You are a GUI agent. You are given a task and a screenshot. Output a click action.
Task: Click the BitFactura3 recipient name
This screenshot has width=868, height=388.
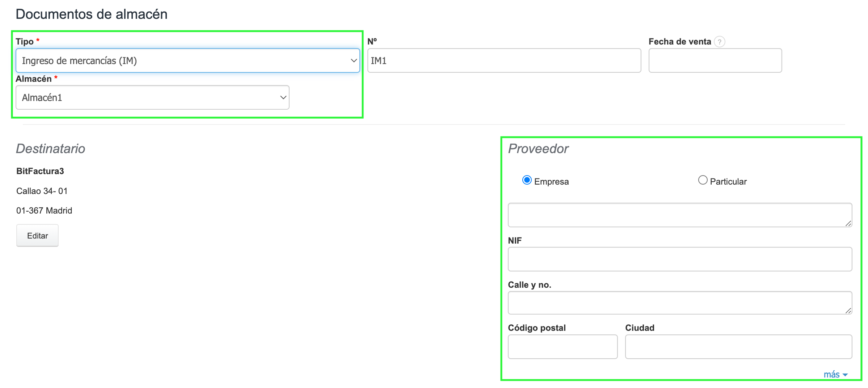[x=40, y=171]
